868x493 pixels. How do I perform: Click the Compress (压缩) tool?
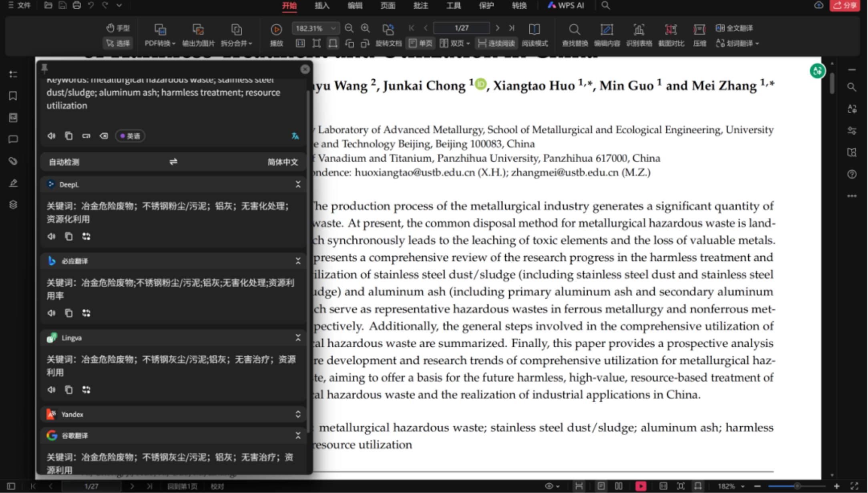[x=699, y=35]
